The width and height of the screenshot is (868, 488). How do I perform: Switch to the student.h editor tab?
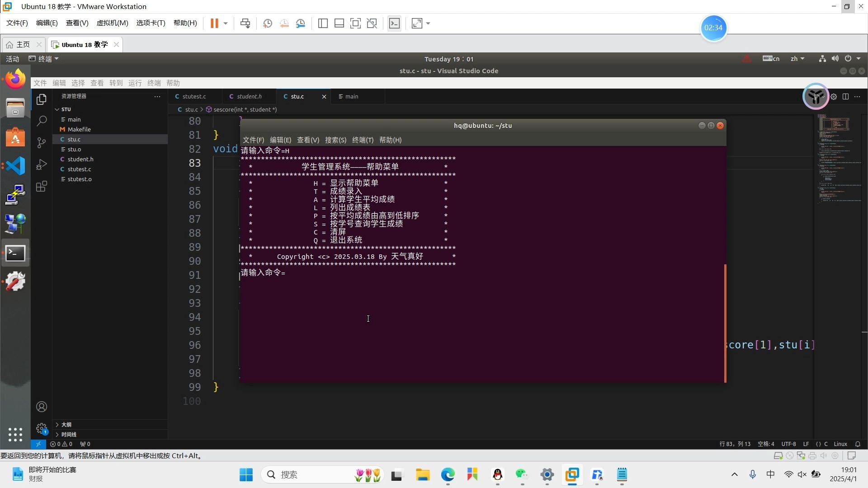pyautogui.click(x=249, y=96)
